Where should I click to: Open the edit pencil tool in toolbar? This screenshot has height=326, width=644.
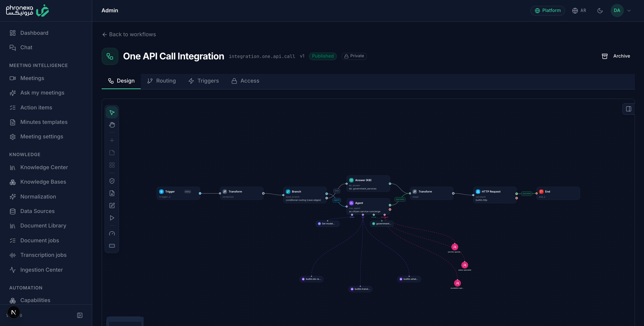(112, 206)
